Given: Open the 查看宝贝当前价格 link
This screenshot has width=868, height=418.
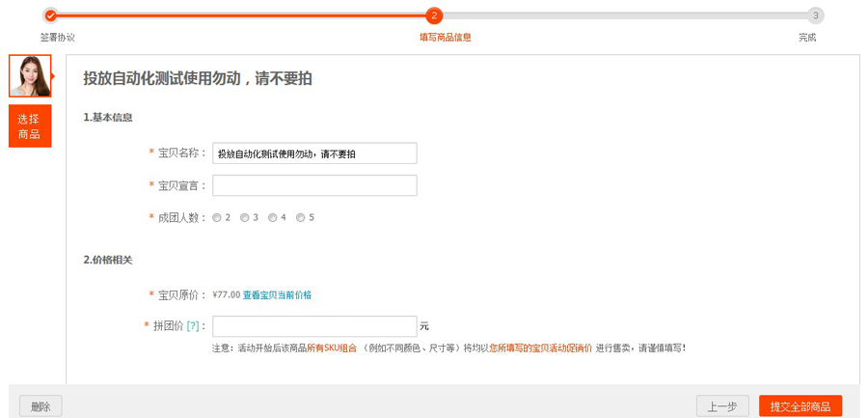Looking at the screenshot, I should [x=277, y=295].
